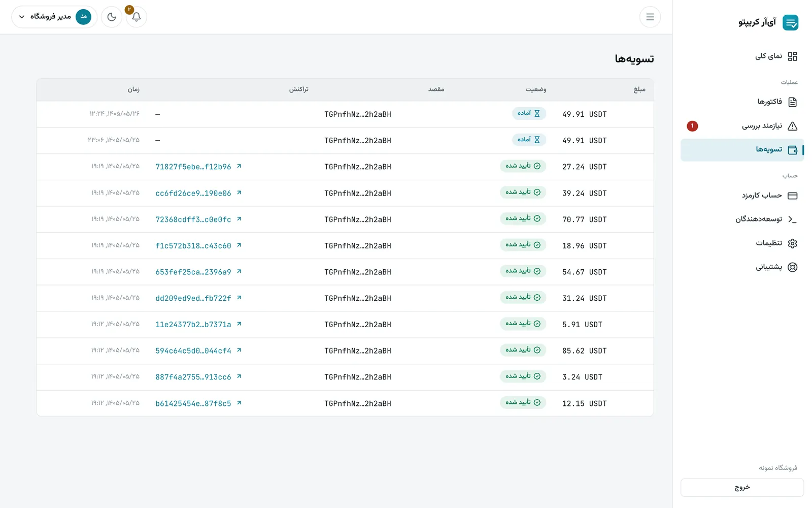Viewport: 812px width, 508px height.
Task: Open حساب کارمزد fee account
Action: coord(742,196)
